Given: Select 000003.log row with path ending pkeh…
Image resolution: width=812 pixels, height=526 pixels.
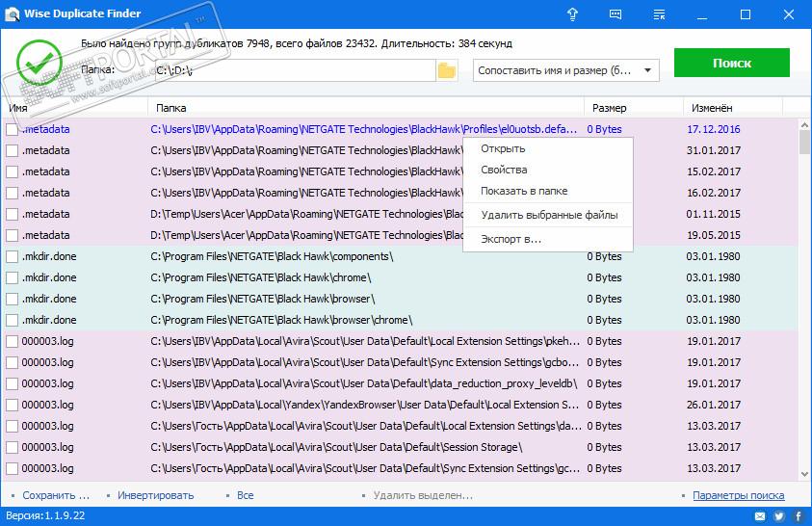Looking at the screenshot, I should point(399,342).
